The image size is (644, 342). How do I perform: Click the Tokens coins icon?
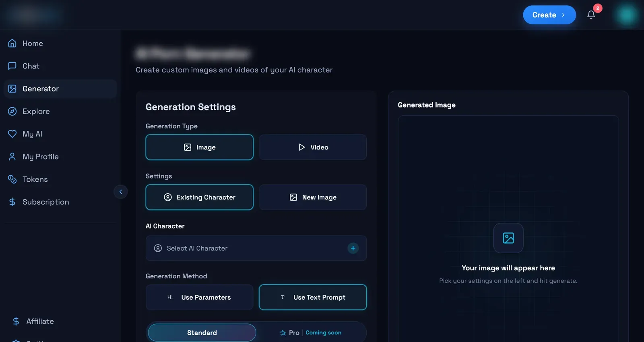pos(12,179)
